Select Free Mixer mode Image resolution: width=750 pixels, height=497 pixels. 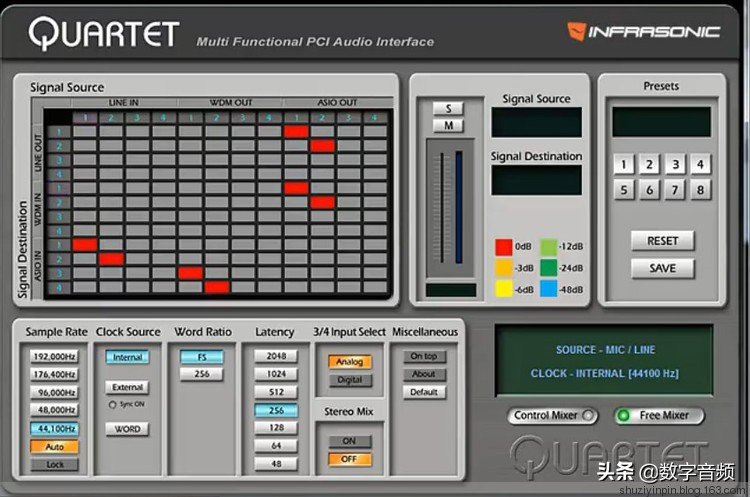tap(658, 415)
